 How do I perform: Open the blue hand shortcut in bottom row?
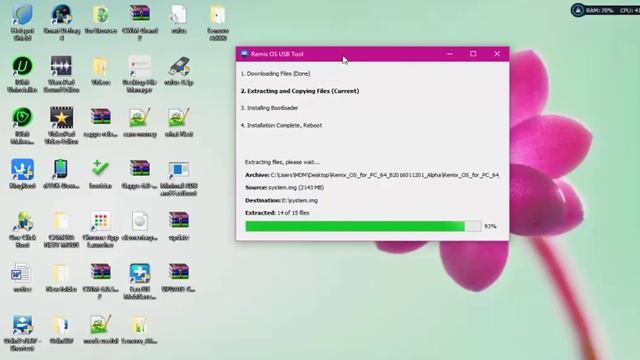click(x=22, y=325)
